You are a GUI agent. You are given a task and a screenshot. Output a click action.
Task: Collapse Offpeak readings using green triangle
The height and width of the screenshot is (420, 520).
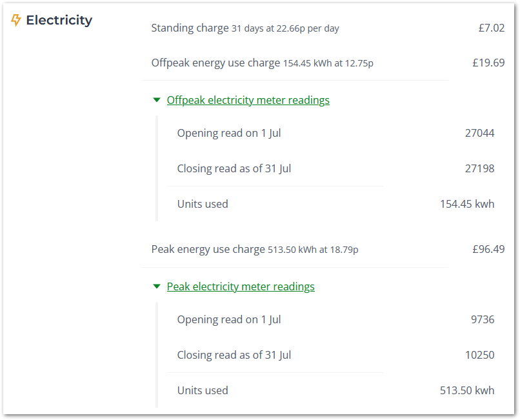[x=157, y=100]
